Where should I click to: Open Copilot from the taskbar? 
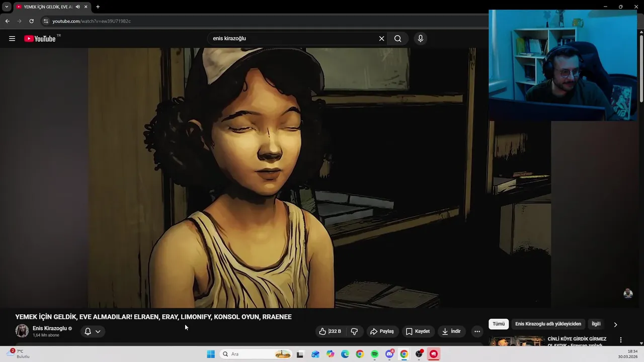click(x=330, y=354)
